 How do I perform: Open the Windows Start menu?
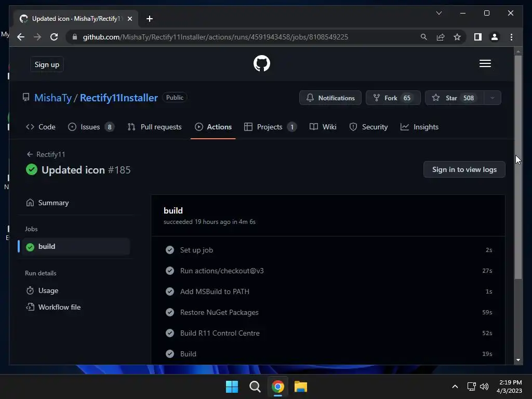[232, 387]
